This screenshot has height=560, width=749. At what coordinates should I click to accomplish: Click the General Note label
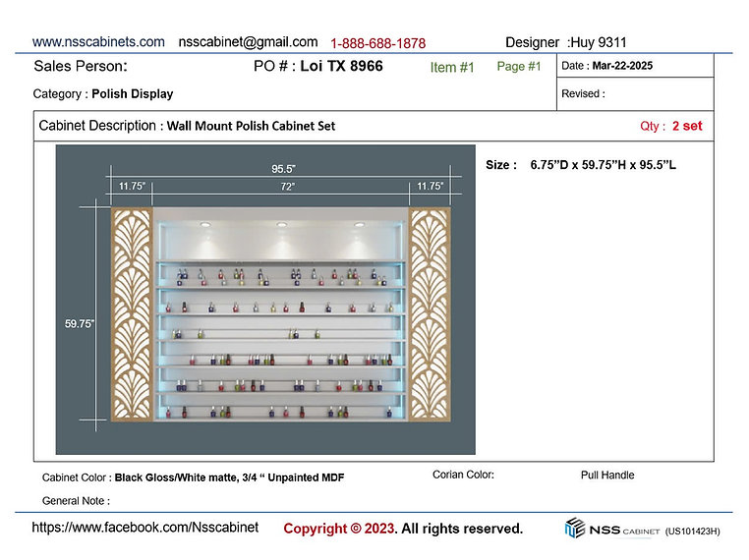click(76, 501)
